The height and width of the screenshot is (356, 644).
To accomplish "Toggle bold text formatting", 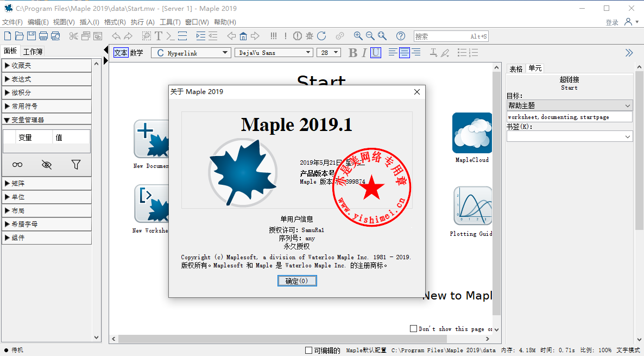I will (x=353, y=53).
